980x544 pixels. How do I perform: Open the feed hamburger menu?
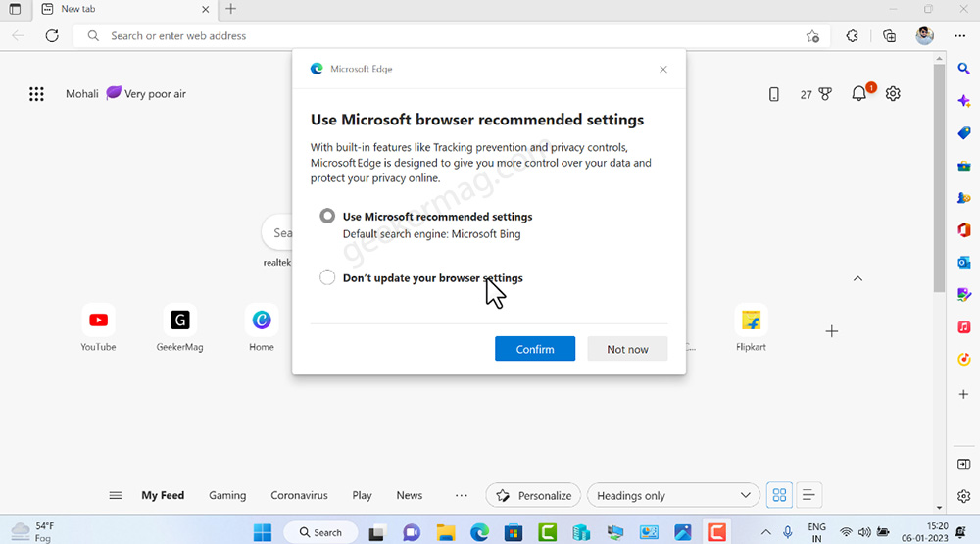click(x=115, y=495)
